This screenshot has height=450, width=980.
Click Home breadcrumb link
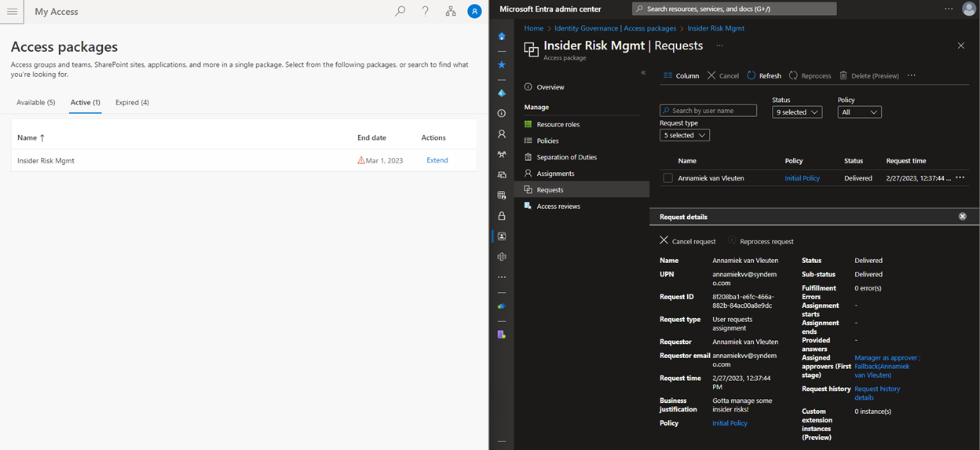[x=534, y=28]
